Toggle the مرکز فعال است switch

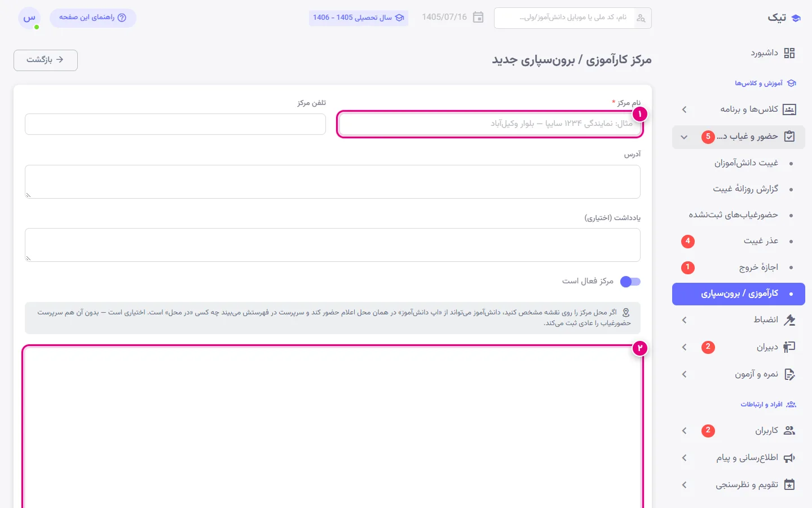click(630, 282)
